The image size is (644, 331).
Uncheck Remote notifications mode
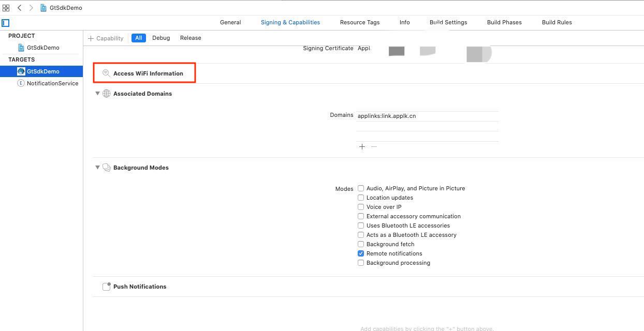[361, 253]
